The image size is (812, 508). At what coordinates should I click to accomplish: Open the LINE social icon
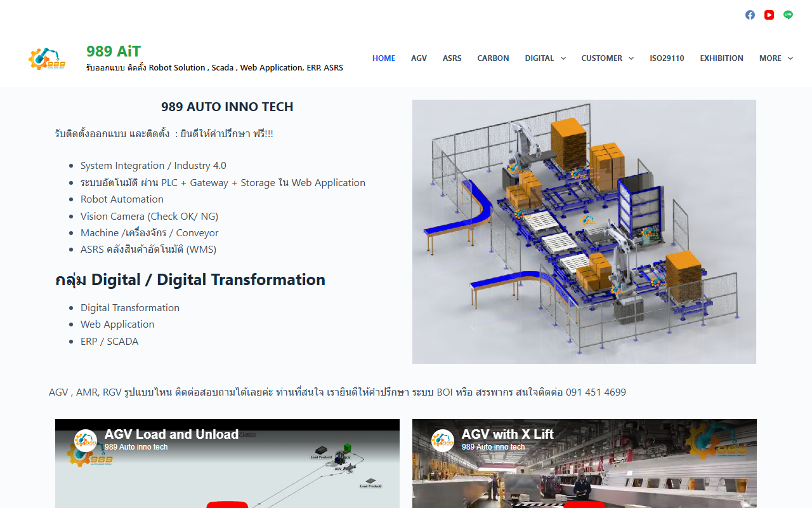point(788,15)
